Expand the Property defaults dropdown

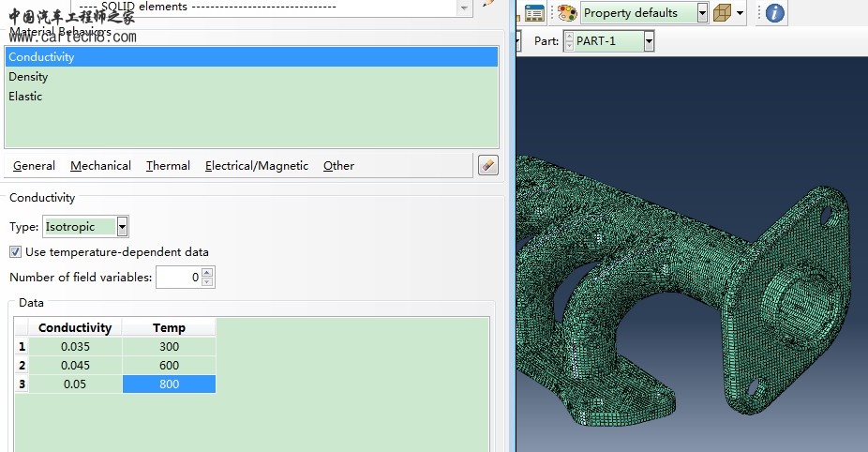click(702, 13)
